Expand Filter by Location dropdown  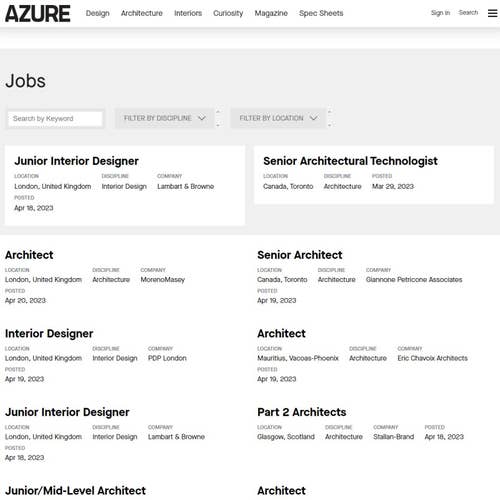click(x=278, y=118)
